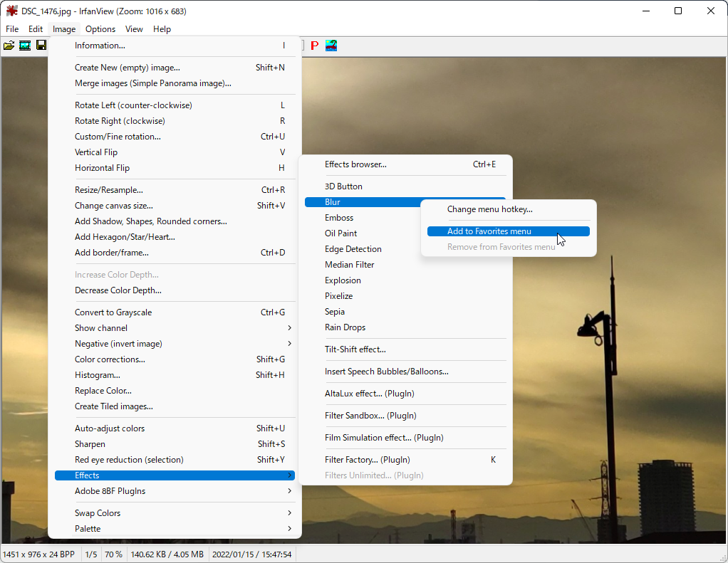Click the red P toolbar icon

[314, 44]
